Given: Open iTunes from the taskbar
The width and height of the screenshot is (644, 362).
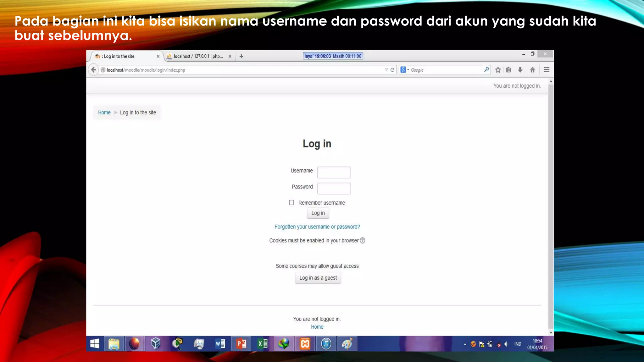Looking at the screenshot, I should point(326,343).
